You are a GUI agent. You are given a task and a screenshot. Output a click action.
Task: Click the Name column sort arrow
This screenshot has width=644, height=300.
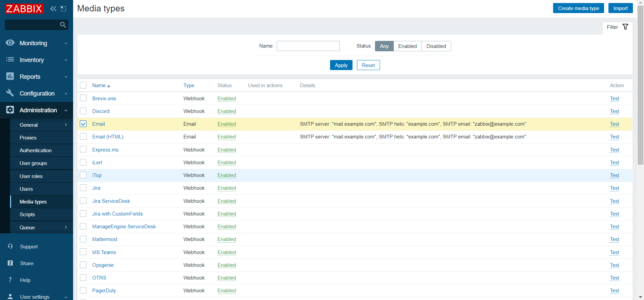click(108, 86)
